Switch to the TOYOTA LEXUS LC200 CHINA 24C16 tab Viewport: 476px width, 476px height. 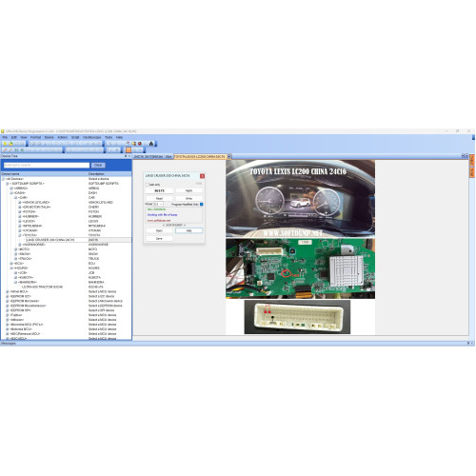(200, 156)
